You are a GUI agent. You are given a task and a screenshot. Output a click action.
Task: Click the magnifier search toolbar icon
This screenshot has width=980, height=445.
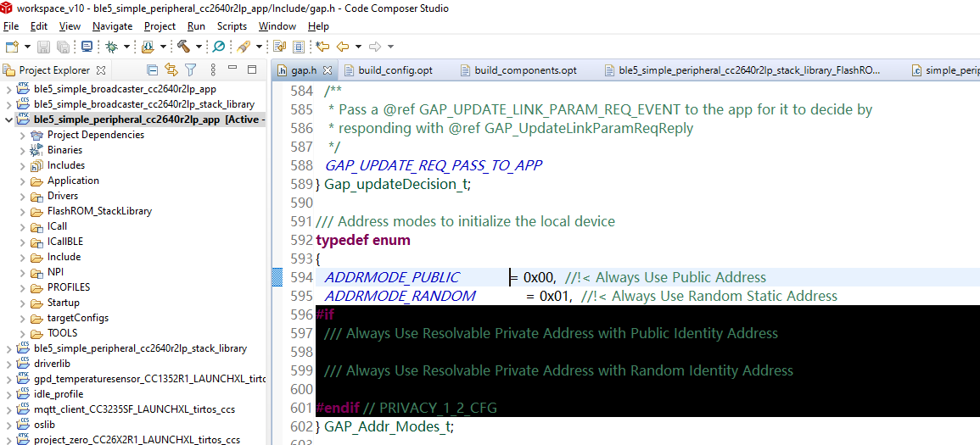click(219, 47)
